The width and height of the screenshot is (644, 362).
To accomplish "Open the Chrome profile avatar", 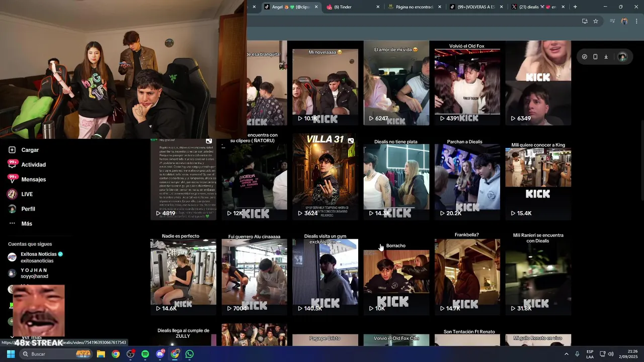I will (624, 21).
